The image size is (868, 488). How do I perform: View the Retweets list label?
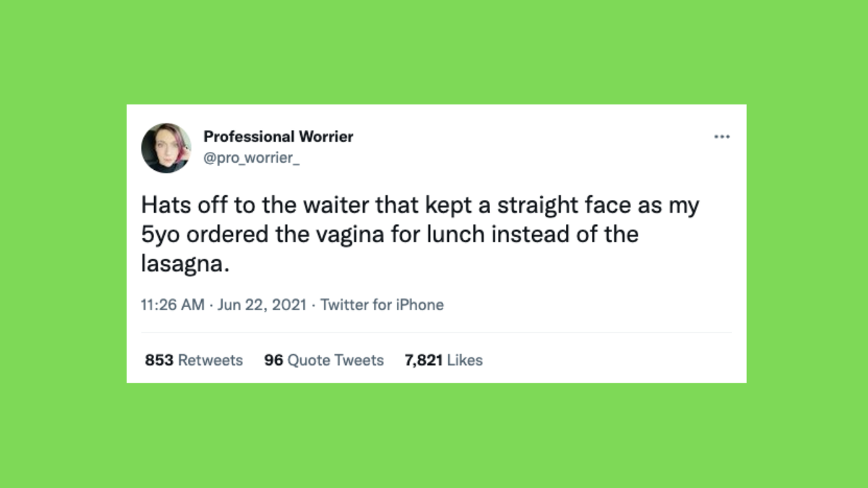pyautogui.click(x=210, y=360)
